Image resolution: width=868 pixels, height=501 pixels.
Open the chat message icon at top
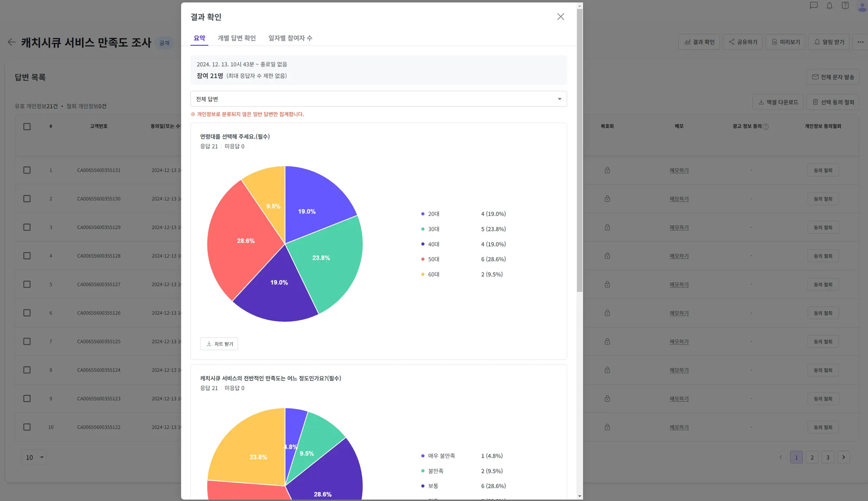(814, 6)
